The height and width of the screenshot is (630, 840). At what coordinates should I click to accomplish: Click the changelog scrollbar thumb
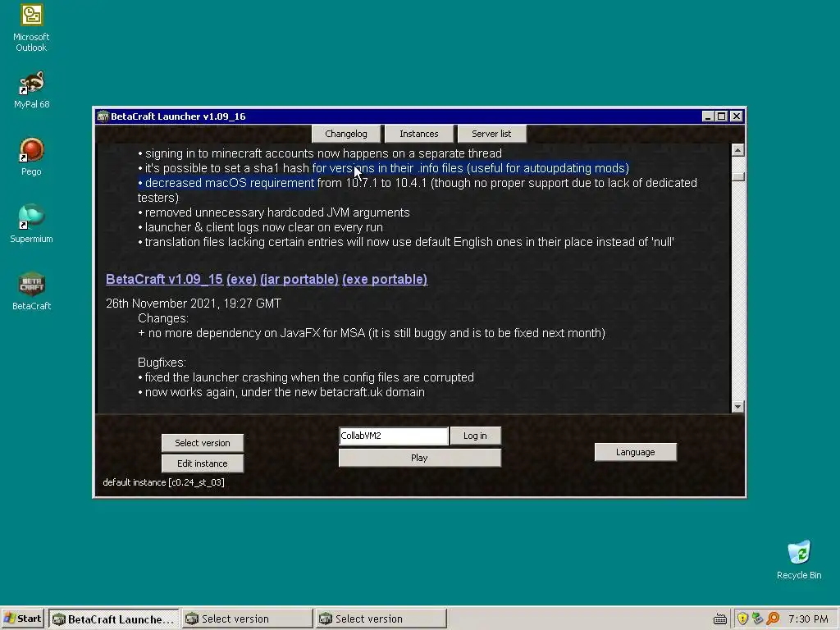click(x=737, y=177)
